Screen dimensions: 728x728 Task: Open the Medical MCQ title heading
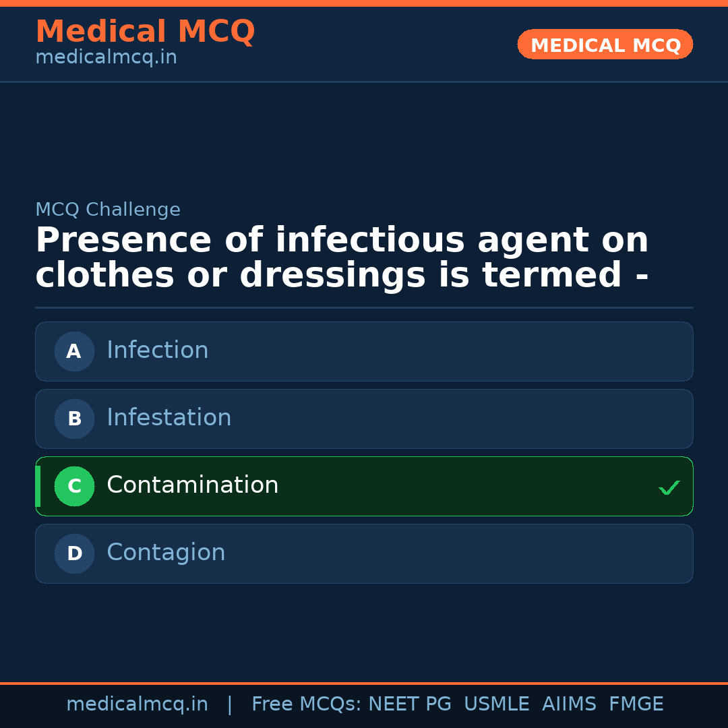pyautogui.click(x=145, y=32)
